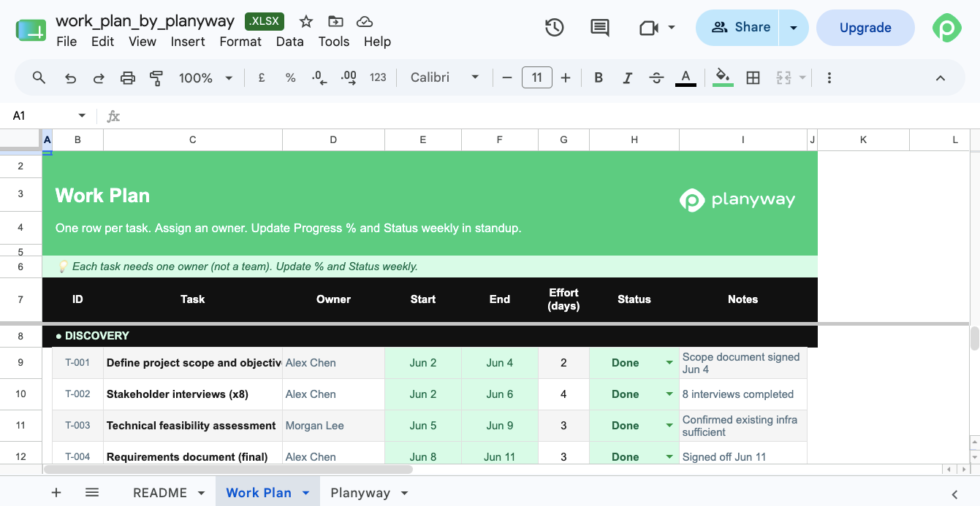The image size is (980, 506).
Task: Open the name box dropdown arrow
Action: (82, 115)
